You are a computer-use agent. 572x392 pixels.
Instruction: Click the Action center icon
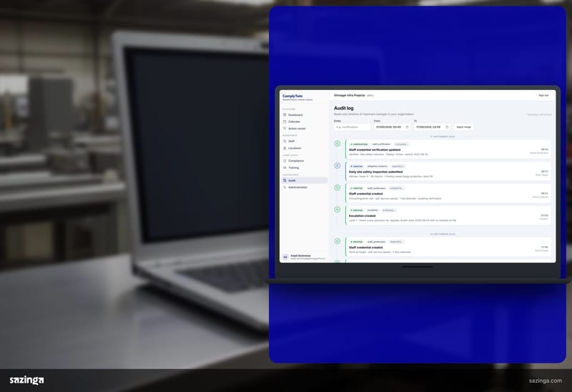[x=285, y=129]
